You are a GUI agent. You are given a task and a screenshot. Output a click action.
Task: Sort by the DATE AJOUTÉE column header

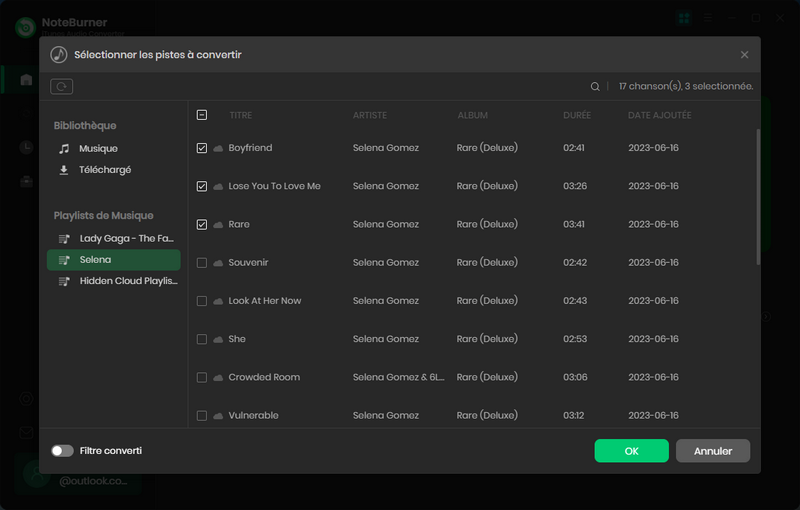pos(660,115)
